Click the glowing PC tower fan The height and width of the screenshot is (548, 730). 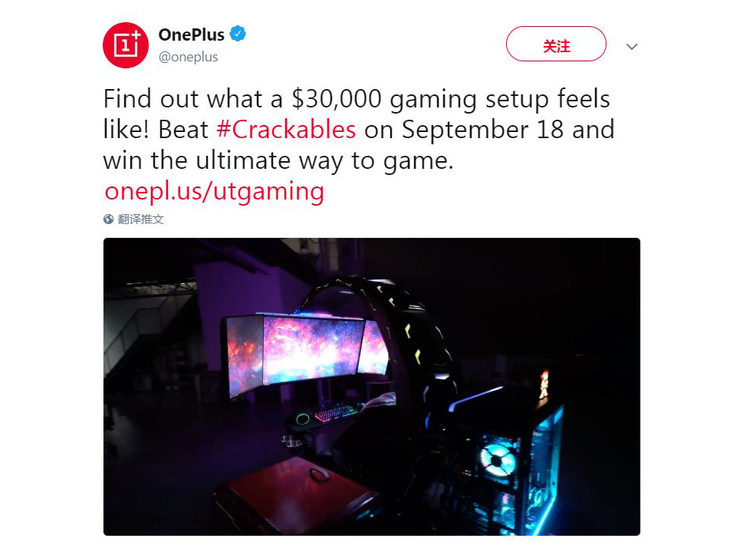point(498,459)
